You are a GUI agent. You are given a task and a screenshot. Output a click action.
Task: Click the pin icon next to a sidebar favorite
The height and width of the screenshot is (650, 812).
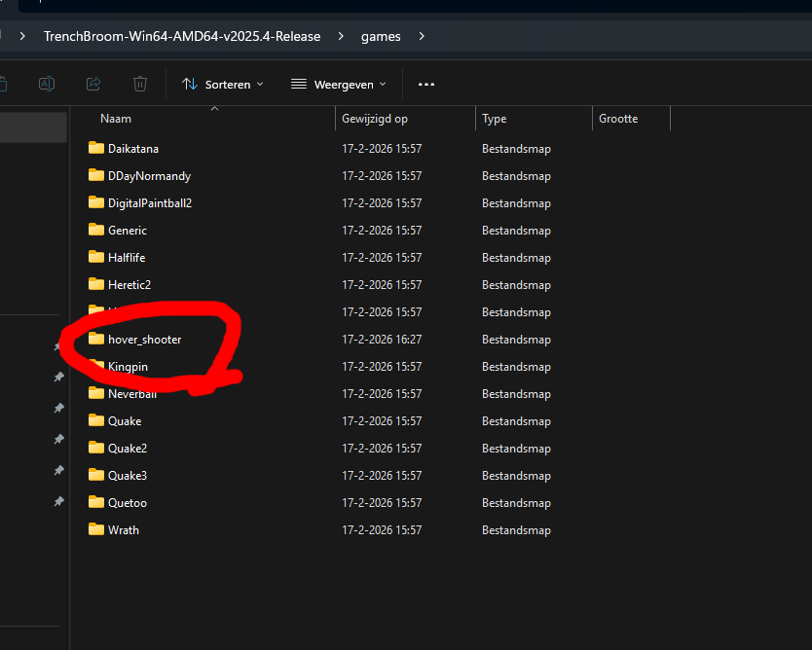pyautogui.click(x=58, y=378)
